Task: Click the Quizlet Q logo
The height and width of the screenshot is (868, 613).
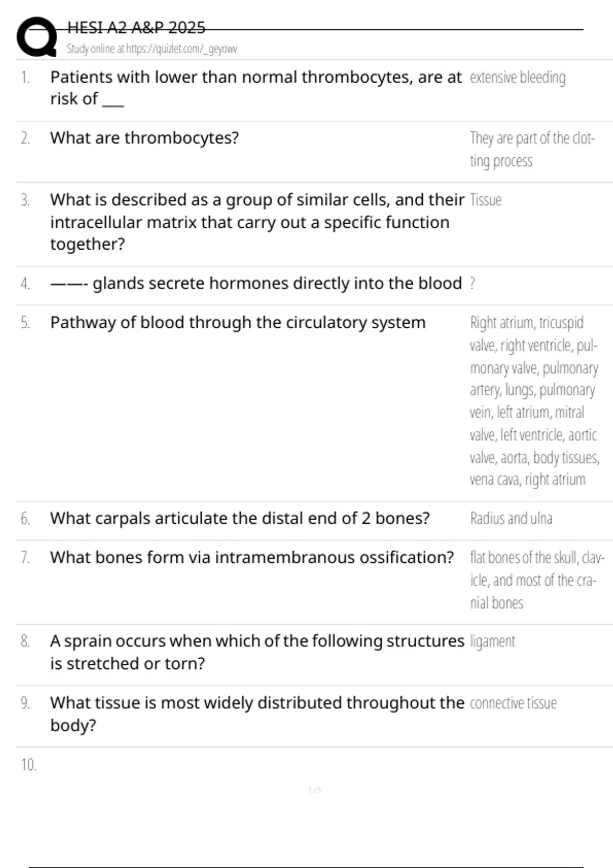Action: pyautogui.click(x=37, y=37)
